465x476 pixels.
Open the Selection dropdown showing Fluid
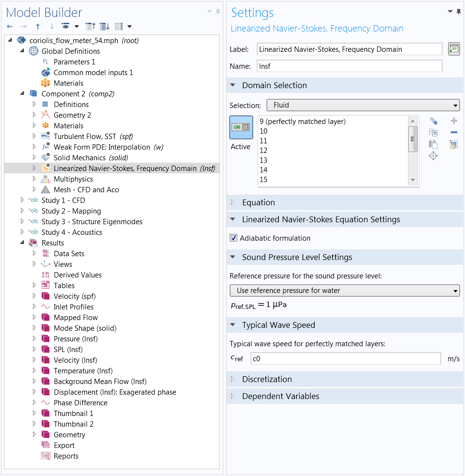(362, 105)
